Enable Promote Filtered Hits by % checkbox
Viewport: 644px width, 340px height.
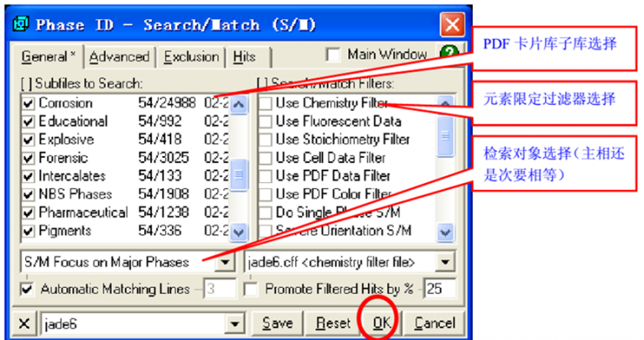click(251, 289)
